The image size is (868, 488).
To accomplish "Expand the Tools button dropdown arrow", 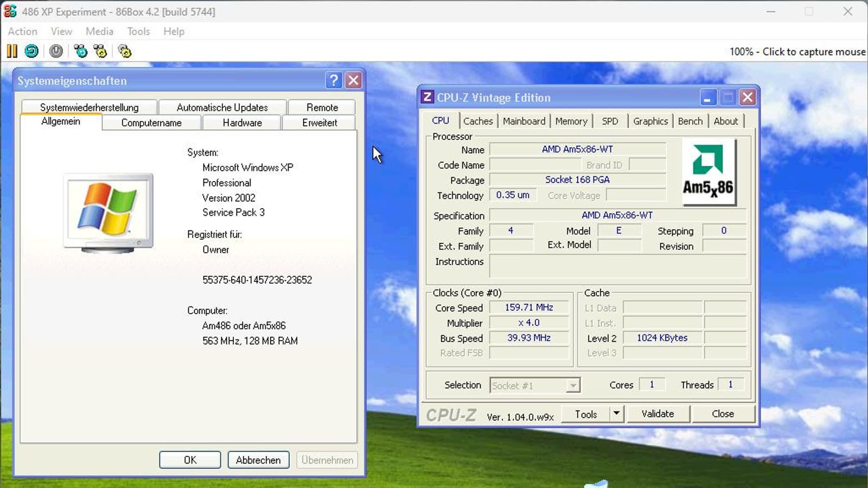I will 616,414.
